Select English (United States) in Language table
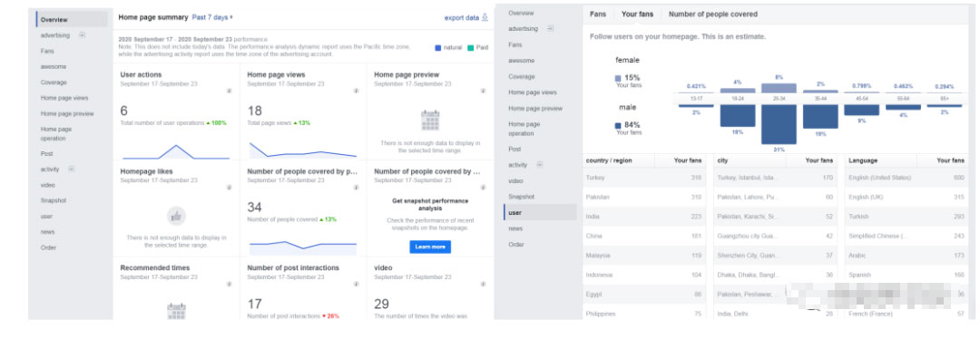This screenshot has width=980, height=339. point(906,178)
